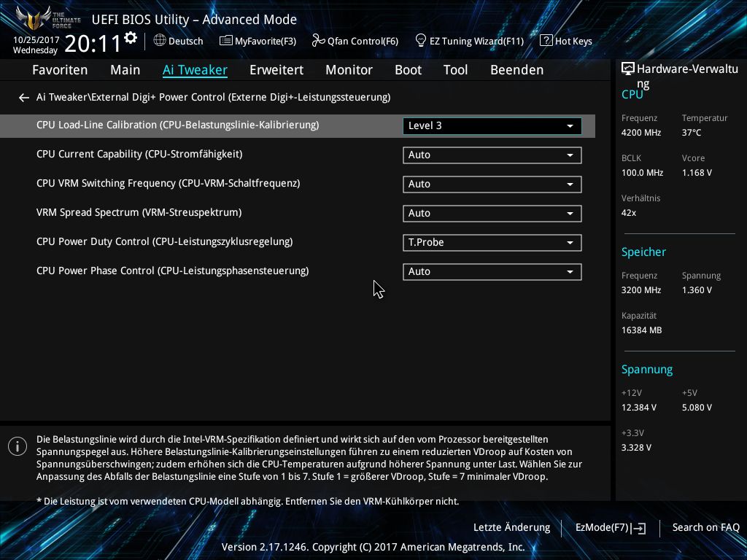Viewport: 747px width, 560px height.
Task: Open the CPU Current Capability dropdown
Action: 492,155
